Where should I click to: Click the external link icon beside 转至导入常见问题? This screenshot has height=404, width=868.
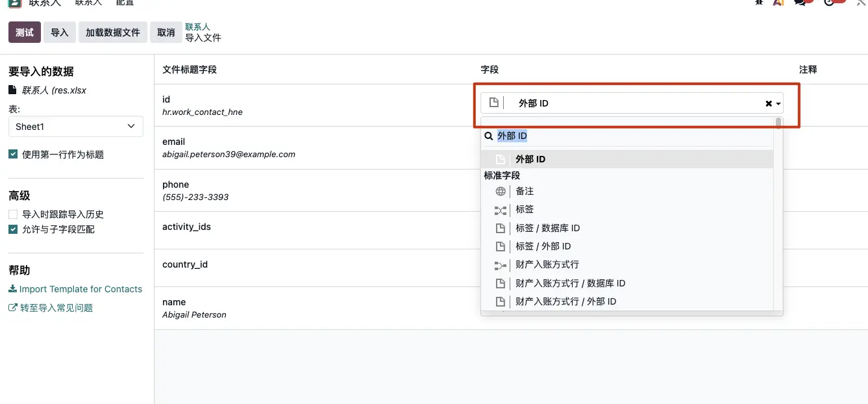click(x=12, y=308)
